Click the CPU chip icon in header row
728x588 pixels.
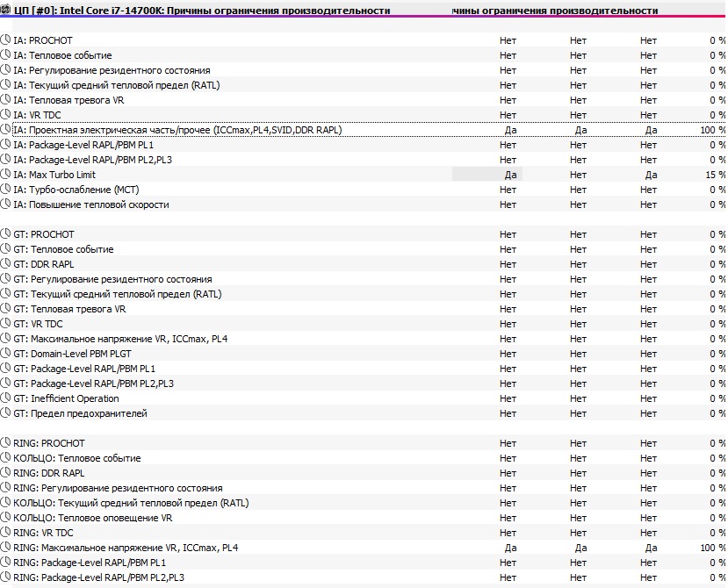5,10
